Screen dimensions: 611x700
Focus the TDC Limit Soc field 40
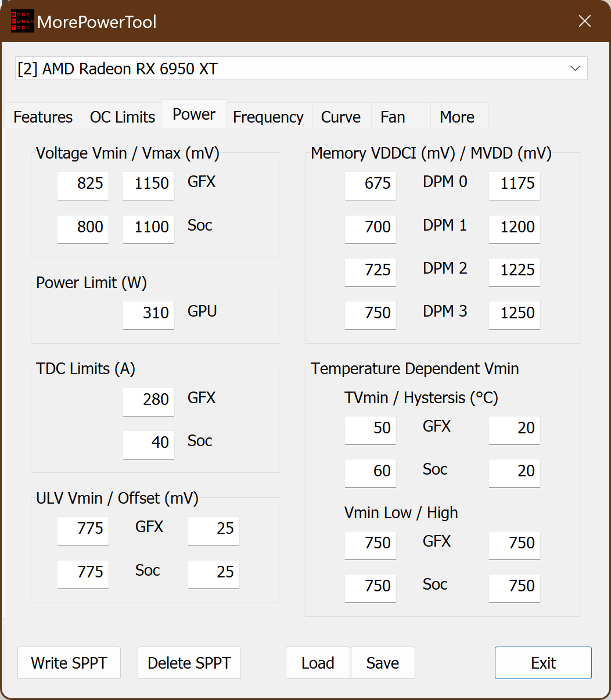(149, 444)
